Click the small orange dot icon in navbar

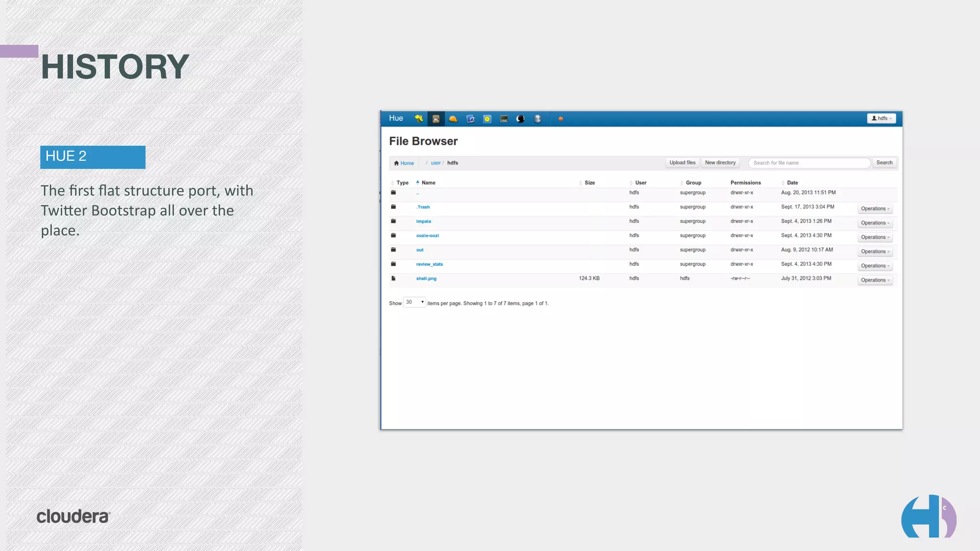click(560, 119)
